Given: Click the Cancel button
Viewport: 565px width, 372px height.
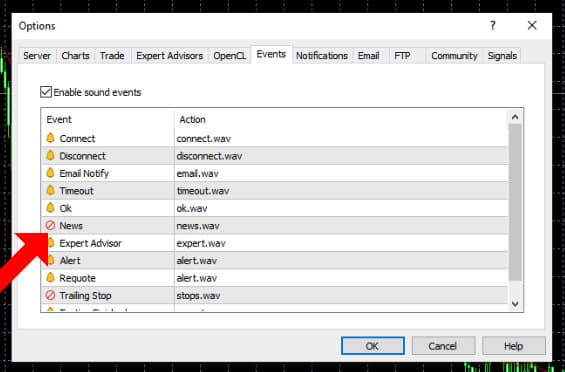Looking at the screenshot, I should point(443,346).
